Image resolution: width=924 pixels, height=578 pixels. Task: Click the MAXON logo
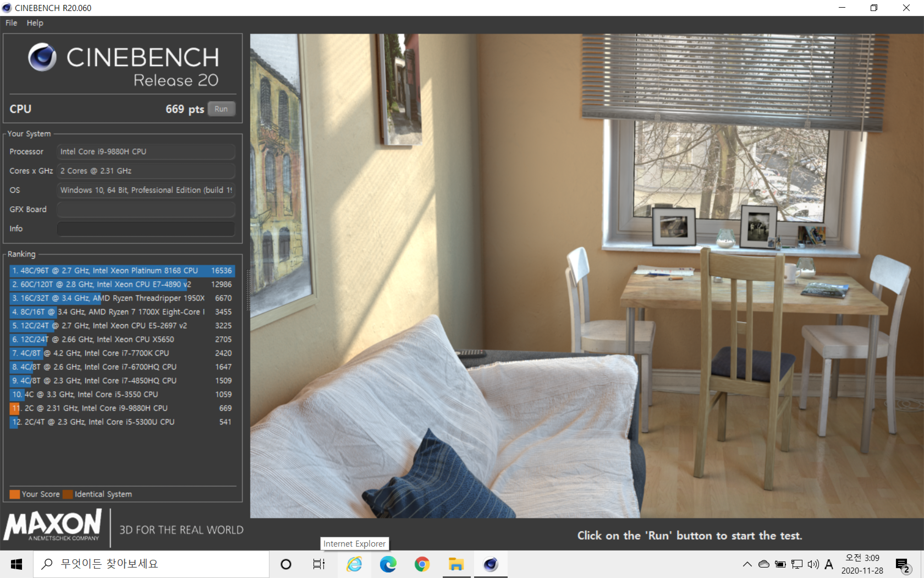click(53, 525)
